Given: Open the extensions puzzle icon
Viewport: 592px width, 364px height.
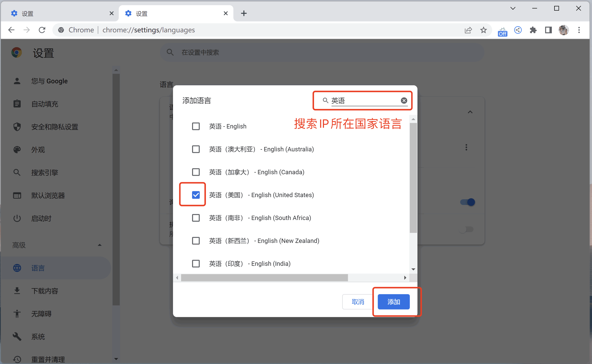Looking at the screenshot, I should tap(533, 30).
